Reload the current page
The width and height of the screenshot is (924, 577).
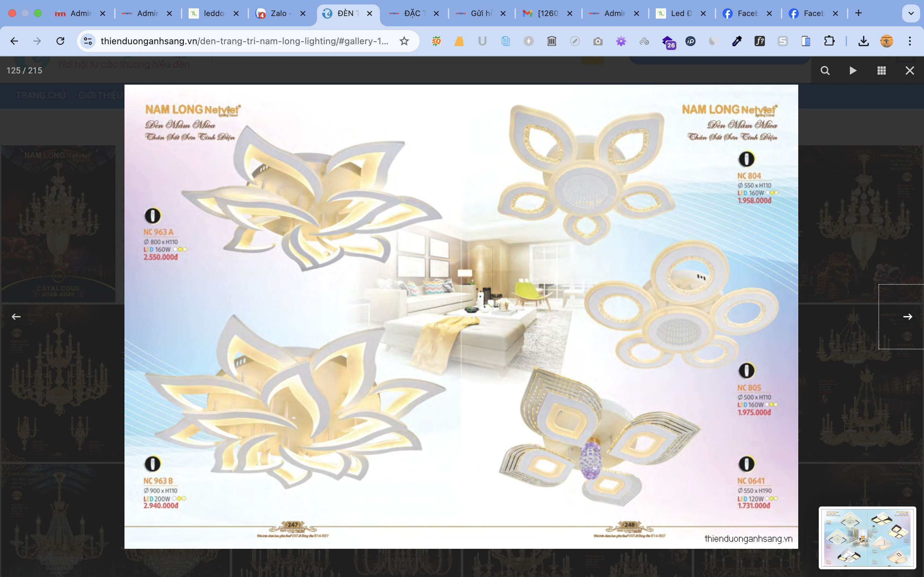(60, 41)
